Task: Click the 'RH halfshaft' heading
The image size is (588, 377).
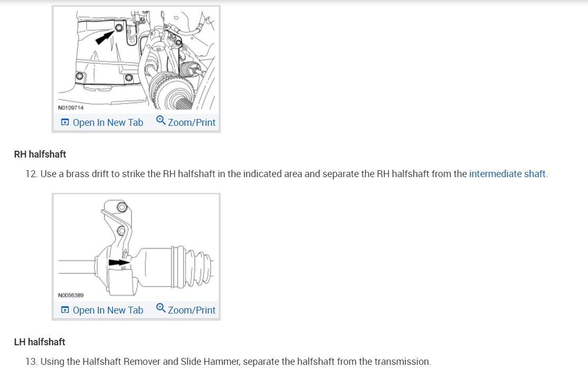Action: pyautogui.click(x=40, y=154)
